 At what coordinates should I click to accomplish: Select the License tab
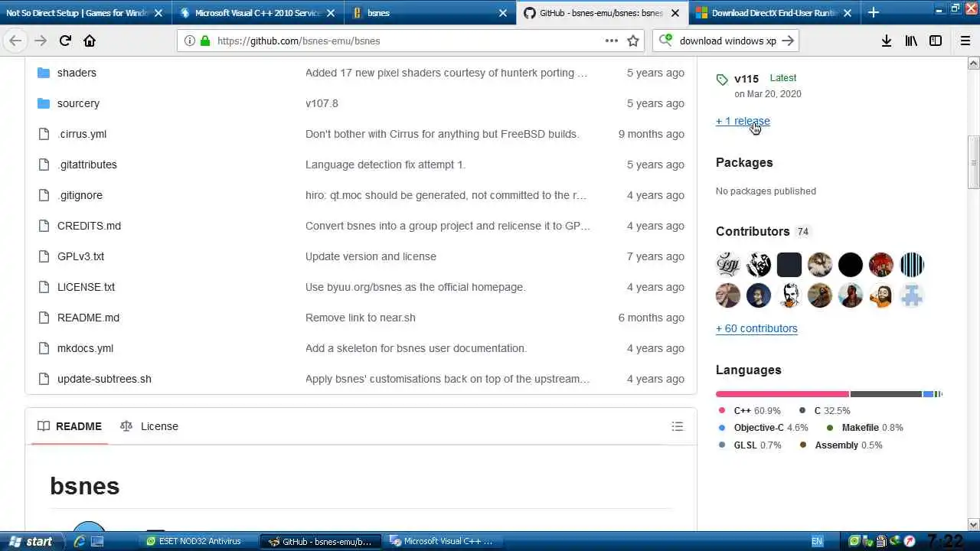coord(149,426)
